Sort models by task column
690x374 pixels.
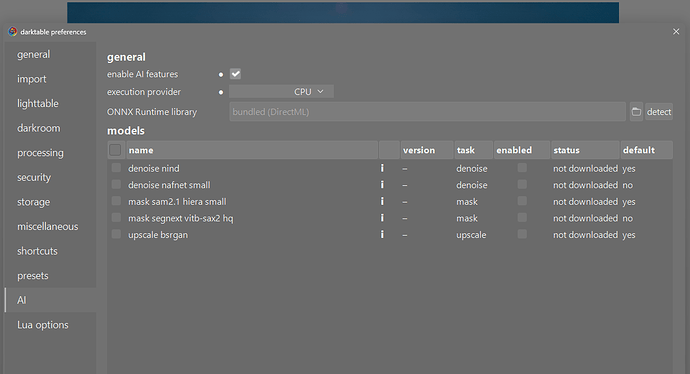point(473,150)
